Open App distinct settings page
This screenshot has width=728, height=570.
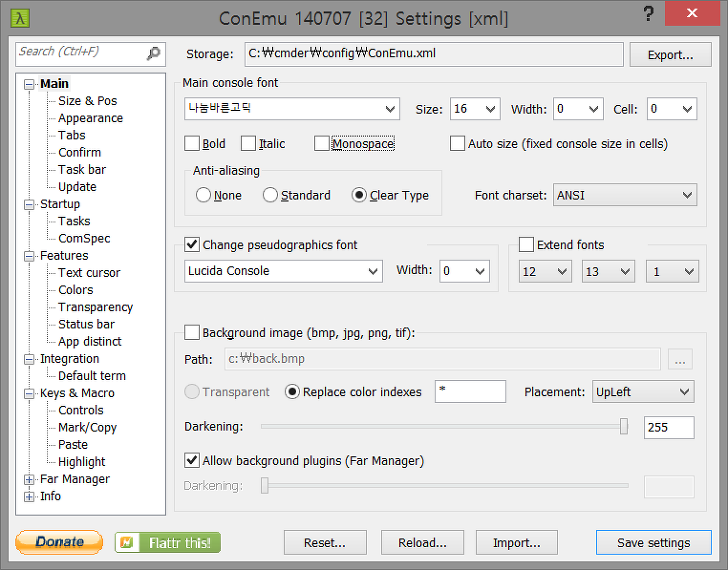point(90,341)
